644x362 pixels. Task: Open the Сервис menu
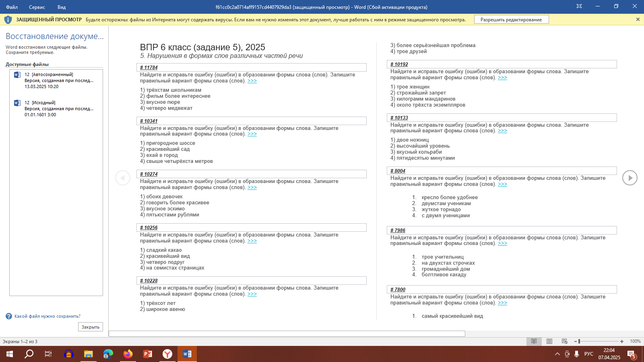click(x=37, y=7)
